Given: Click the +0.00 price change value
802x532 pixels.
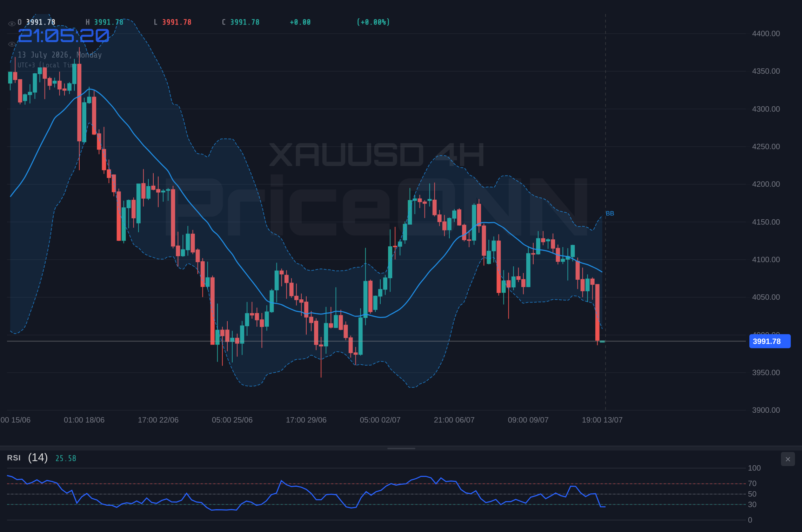Looking at the screenshot, I should [300, 22].
